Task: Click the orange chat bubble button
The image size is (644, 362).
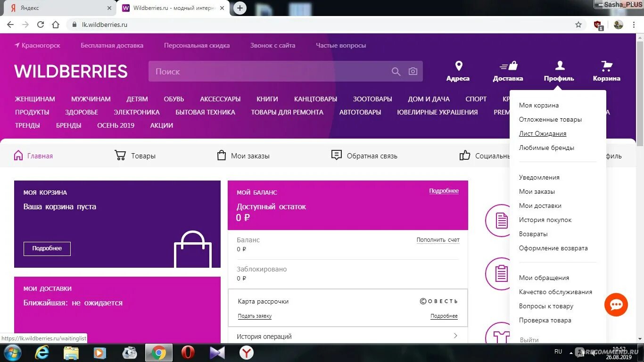Action: [x=616, y=304]
